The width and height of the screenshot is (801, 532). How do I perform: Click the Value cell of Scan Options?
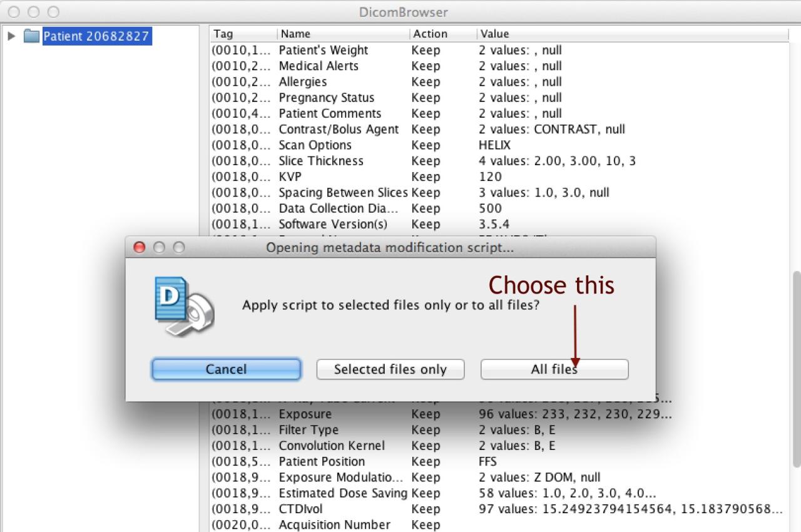click(x=494, y=145)
